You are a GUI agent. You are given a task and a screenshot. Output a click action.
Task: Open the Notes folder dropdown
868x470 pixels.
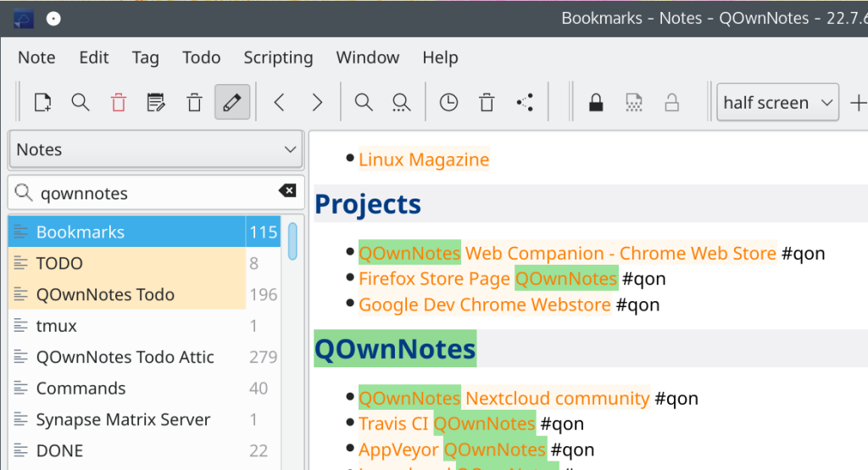pos(155,149)
